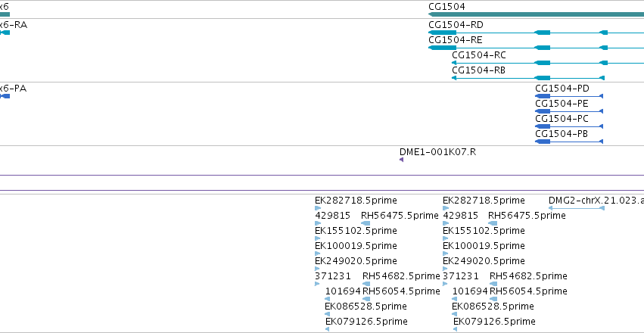Click the right RH56475.5prime EST glyph
The width and height of the screenshot is (644, 333).
tap(493, 223)
